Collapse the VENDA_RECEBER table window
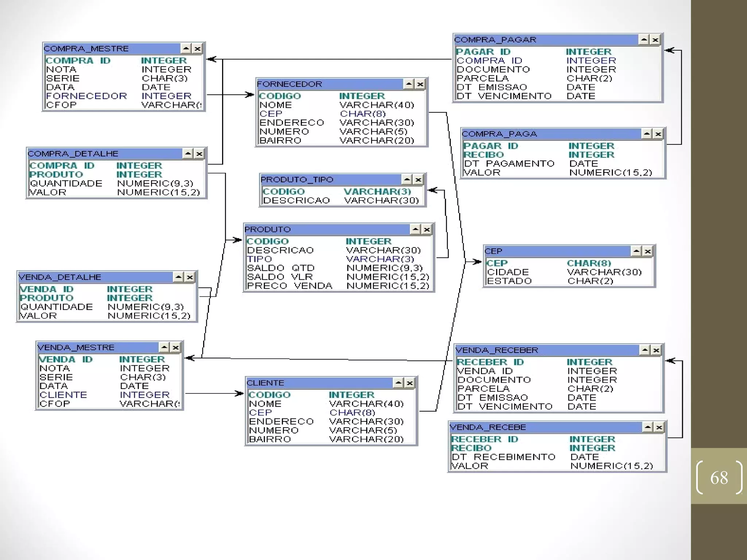Viewport: 747px width, 560px height. [x=645, y=350]
